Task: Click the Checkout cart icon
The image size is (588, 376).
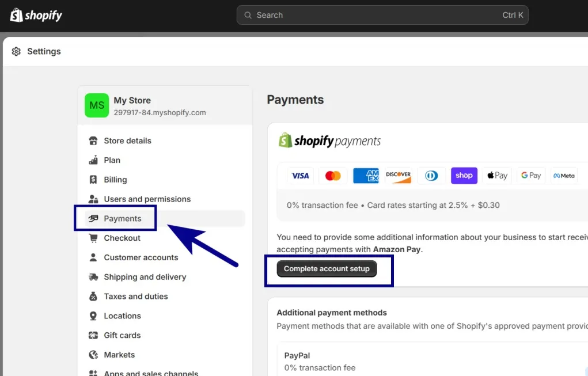Action: pos(93,238)
